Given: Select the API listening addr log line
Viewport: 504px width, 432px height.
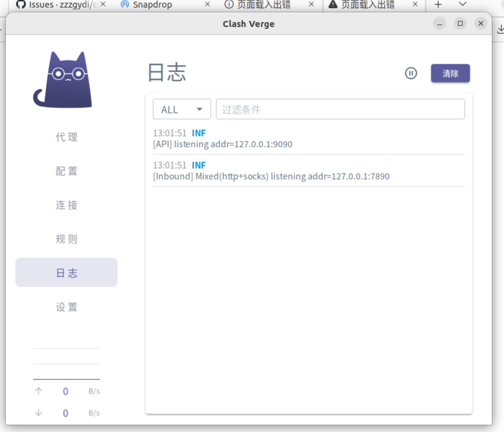Looking at the screenshot, I should 222,144.
